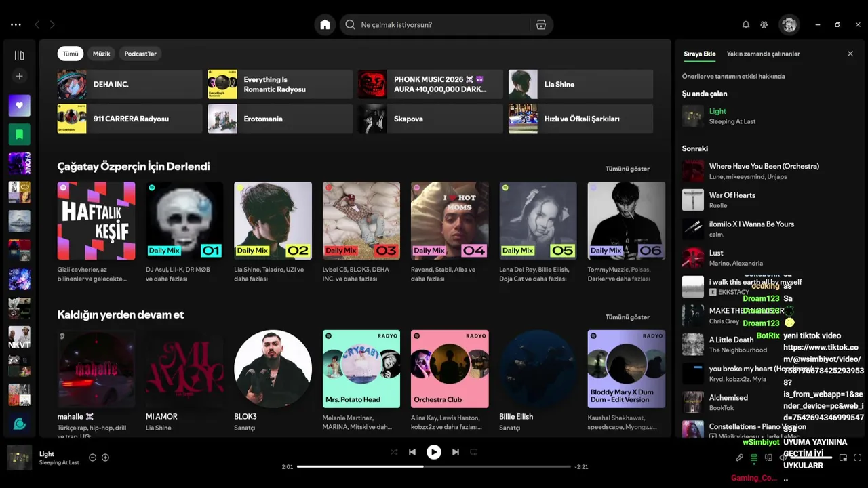Close the queue panel
The width and height of the screenshot is (868, 488).
pyautogui.click(x=850, y=54)
